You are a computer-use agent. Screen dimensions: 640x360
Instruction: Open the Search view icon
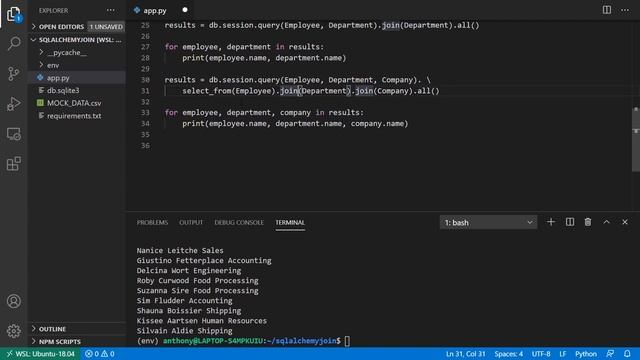coord(13,43)
